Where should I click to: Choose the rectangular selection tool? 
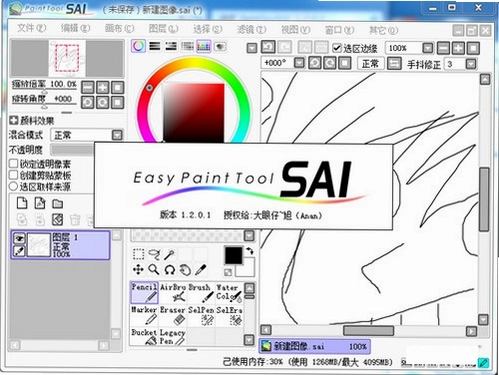tap(138, 254)
